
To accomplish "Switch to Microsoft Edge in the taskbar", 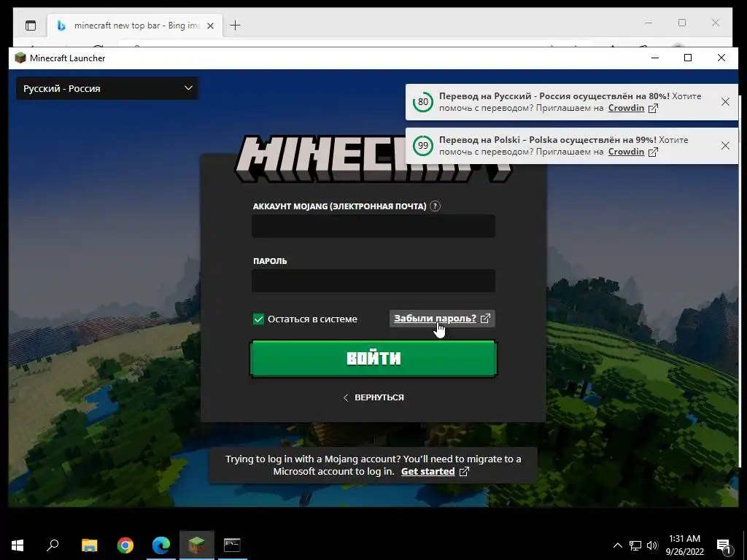I will [161, 545].
